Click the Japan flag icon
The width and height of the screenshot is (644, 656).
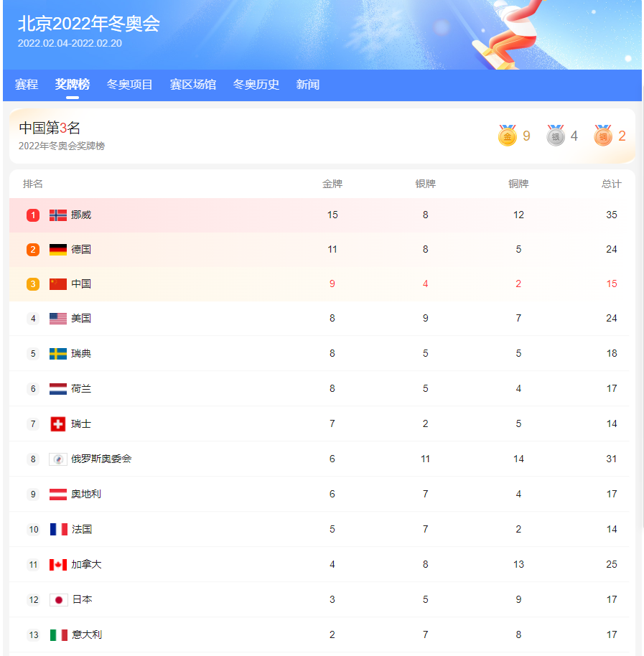click(59, 600)
